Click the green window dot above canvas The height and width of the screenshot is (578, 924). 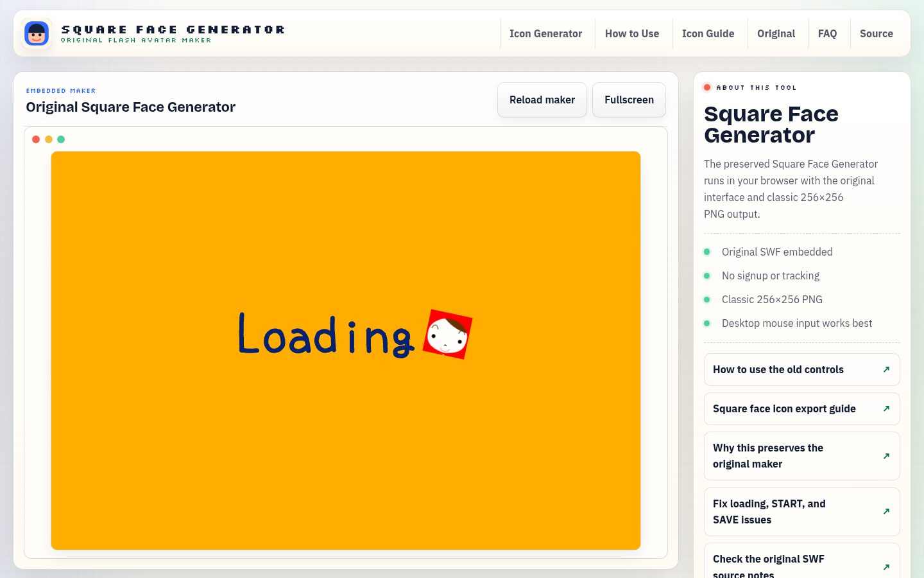[61, 139]
